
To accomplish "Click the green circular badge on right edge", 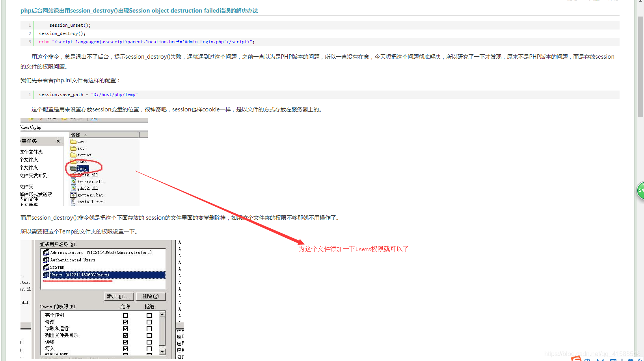I will [640, 190].
